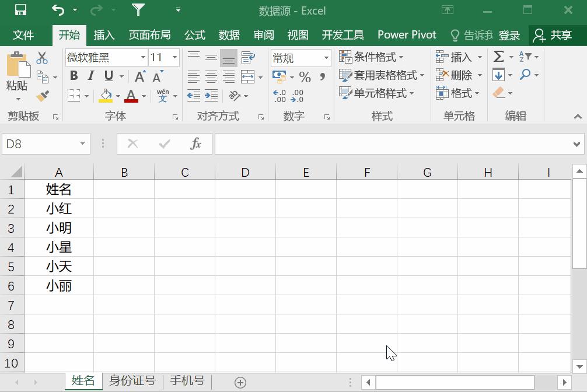Open the 身份证号 worksheet tab
The height and width of the screenshot is (392, 587).
click(x=132, y=380)
